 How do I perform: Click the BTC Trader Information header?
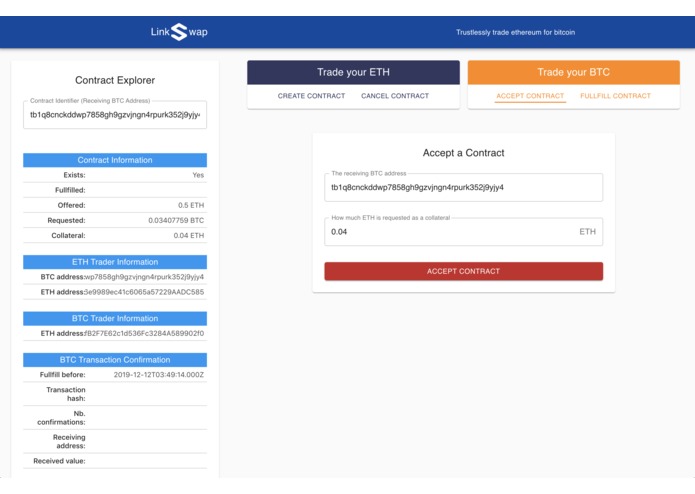[x=115, y=318]
